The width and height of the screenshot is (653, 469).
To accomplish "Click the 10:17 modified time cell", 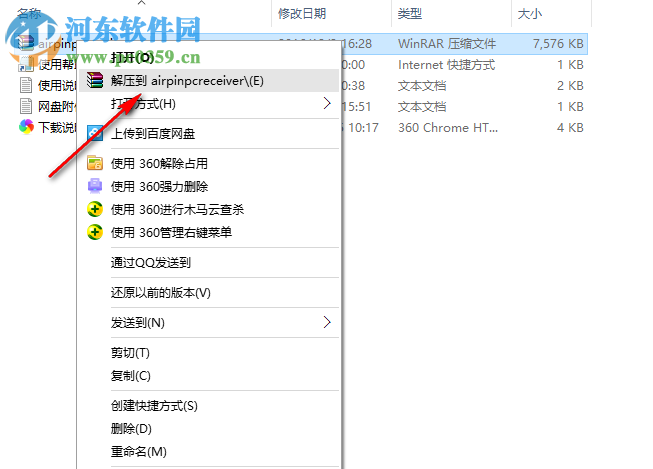I will pos(363,127).
